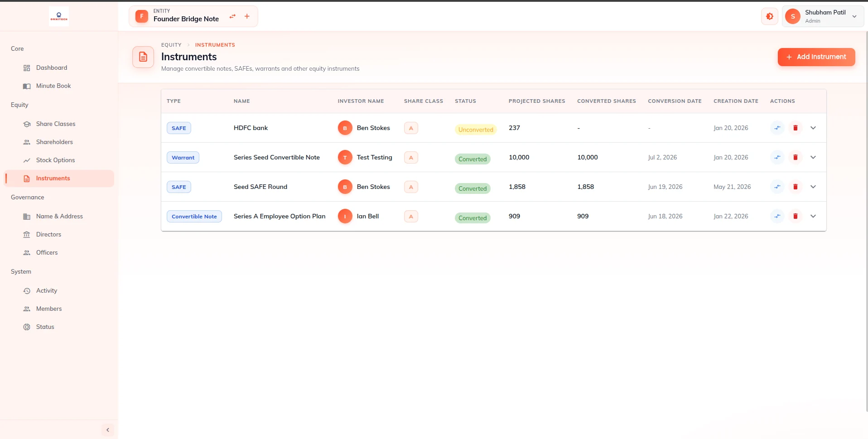The width and height of the screenshot is (868, 439).
Task: Click convert icon for Series A Employee Option Plan
Action: pos(777,216)
